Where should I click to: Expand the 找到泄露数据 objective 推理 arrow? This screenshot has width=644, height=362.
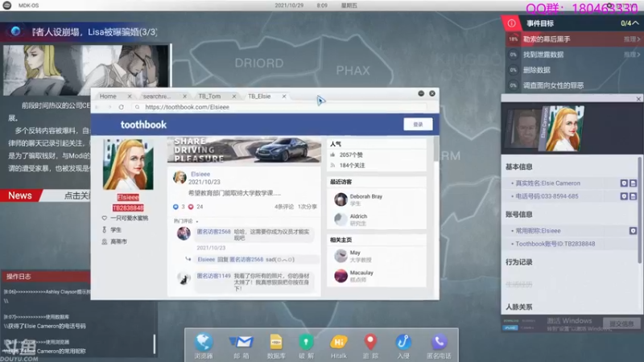(x=633, y=55)
